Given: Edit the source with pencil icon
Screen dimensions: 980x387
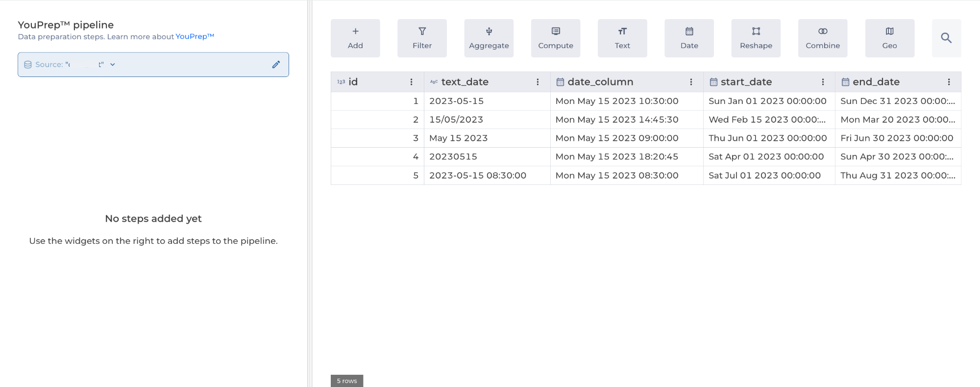Looking at the screenshot, I should [276, 65].
